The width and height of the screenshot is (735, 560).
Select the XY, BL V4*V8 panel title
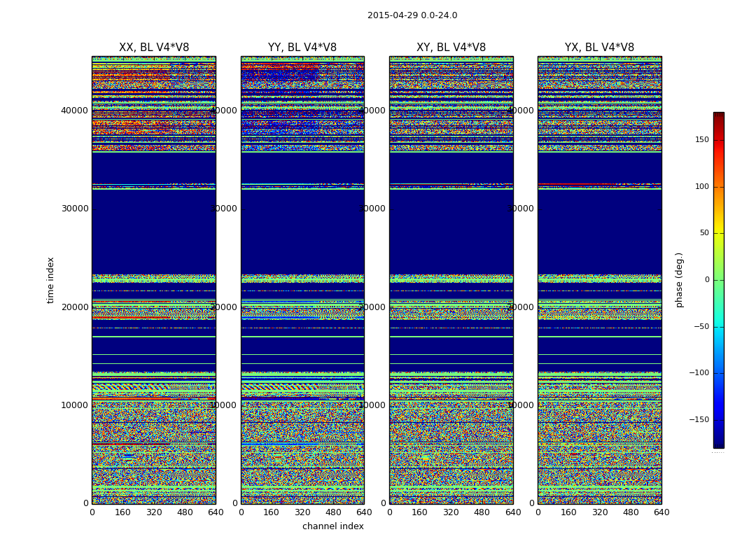(x=451, y=48)
